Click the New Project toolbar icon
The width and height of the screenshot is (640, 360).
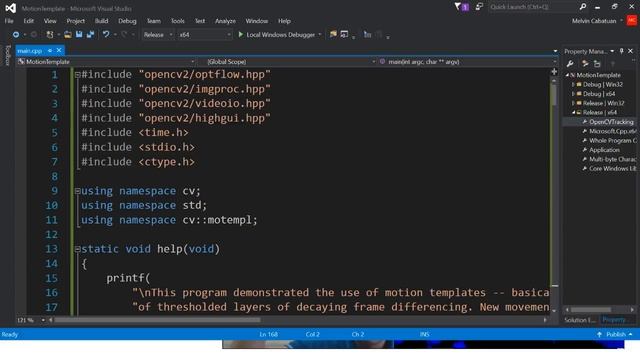point(50,35)
